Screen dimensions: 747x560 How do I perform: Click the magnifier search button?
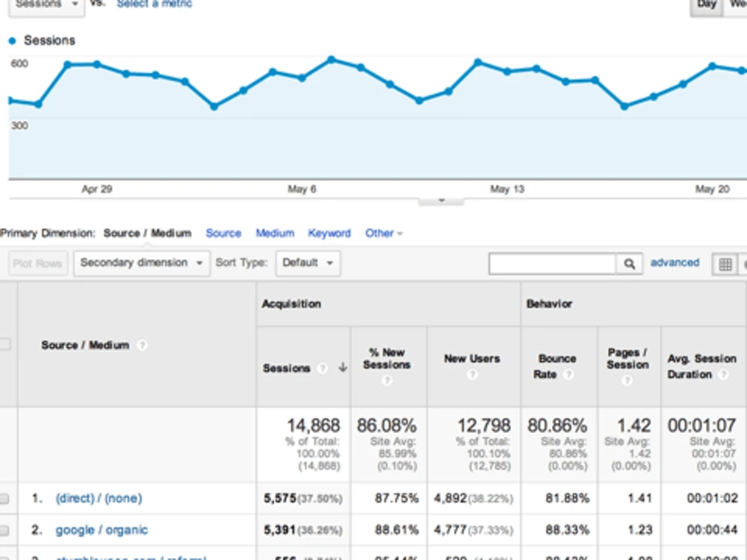coord(629,264)
